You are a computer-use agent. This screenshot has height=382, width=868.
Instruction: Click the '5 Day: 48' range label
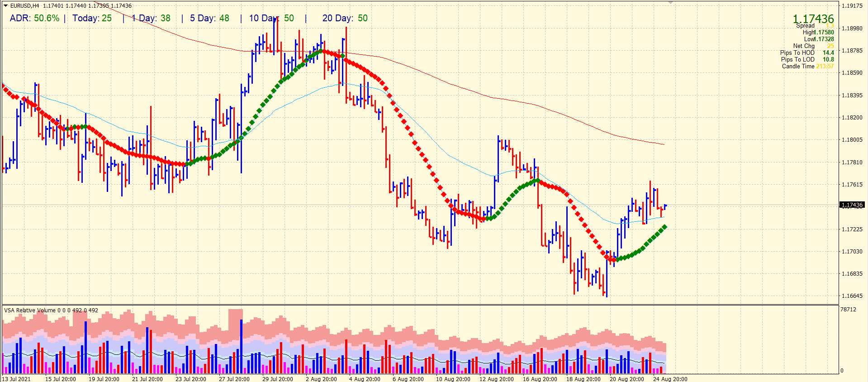pos(209,18)
